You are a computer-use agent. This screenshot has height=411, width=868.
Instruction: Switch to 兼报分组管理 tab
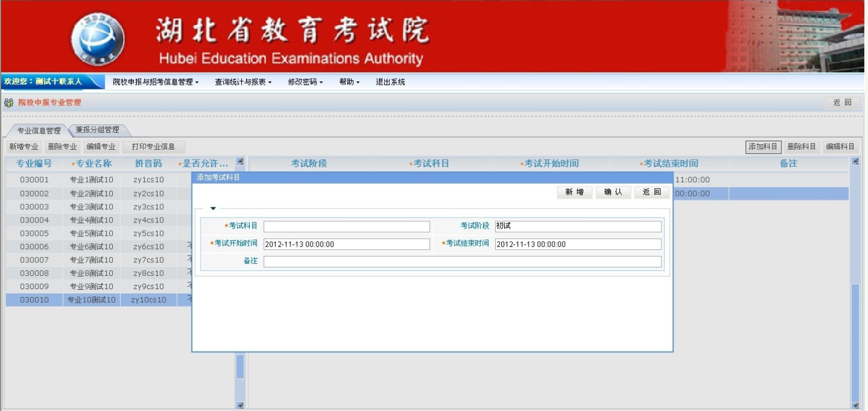[98, 130]
